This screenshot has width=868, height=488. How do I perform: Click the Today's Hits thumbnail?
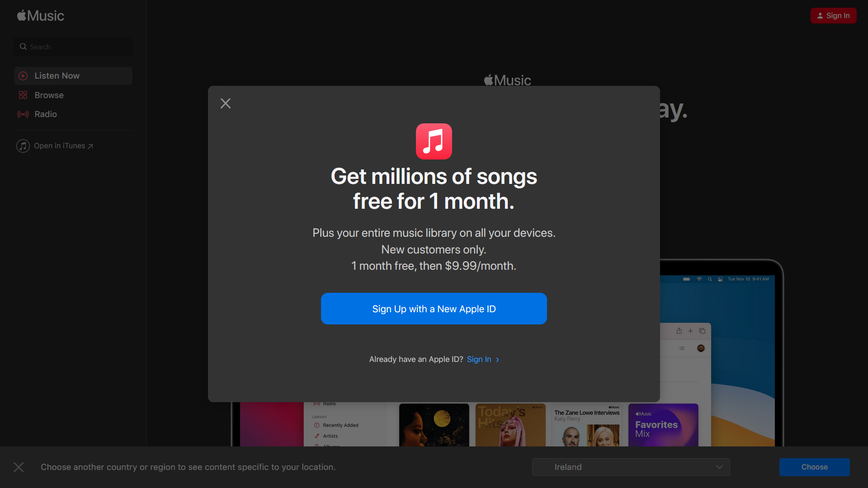tap(510, 425)
